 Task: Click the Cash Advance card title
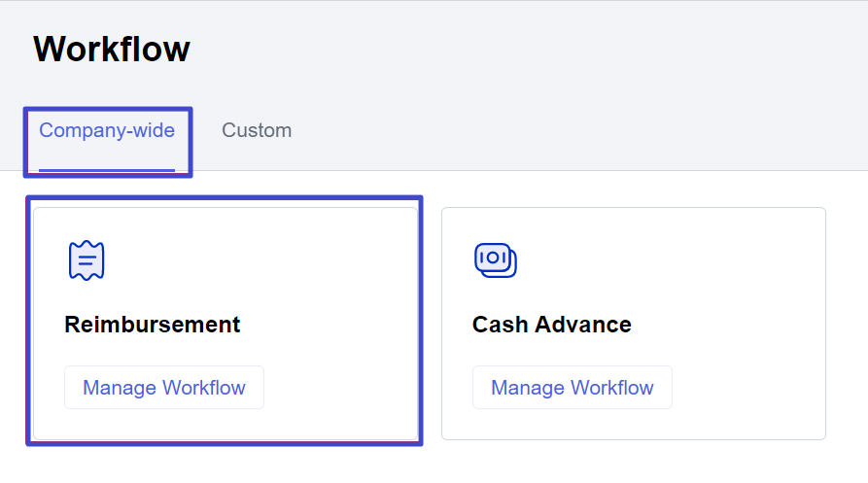coord(551,325)
